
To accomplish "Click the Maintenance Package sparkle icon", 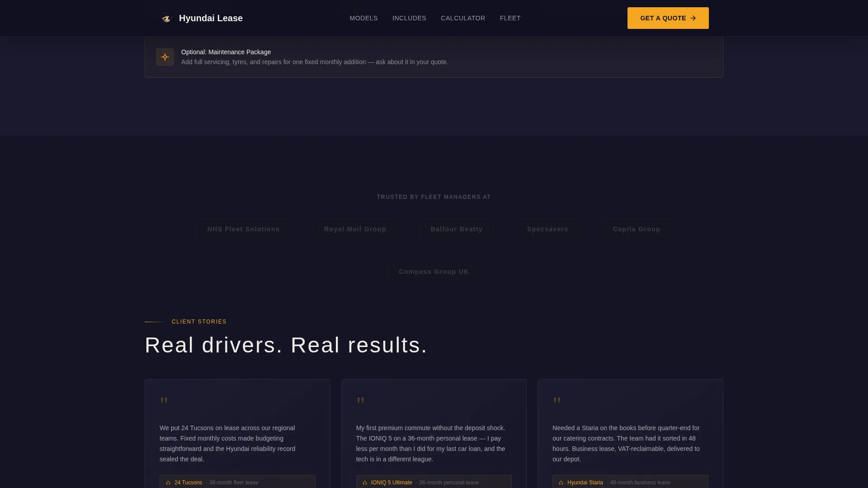I will click(165, 57).
